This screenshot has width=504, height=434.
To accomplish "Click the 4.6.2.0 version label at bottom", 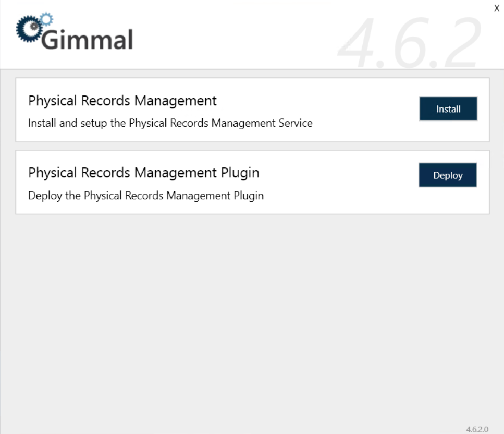I will [x=477, y=429].
